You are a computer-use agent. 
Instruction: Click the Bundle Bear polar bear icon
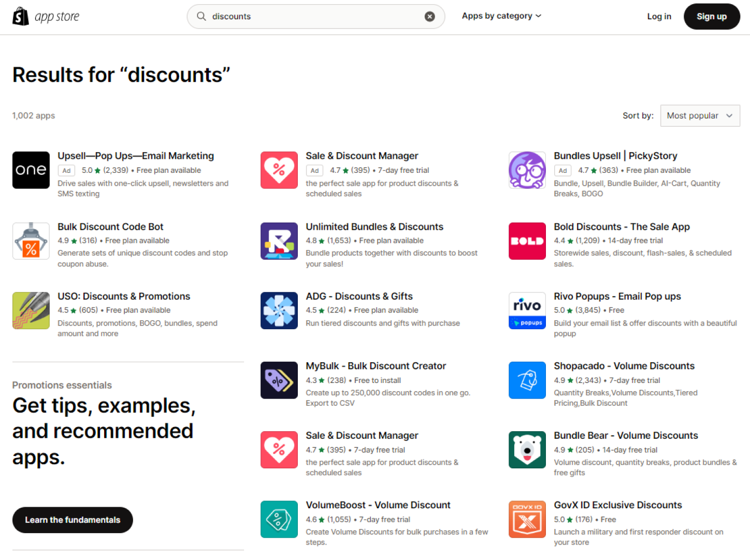click(527, 450)
